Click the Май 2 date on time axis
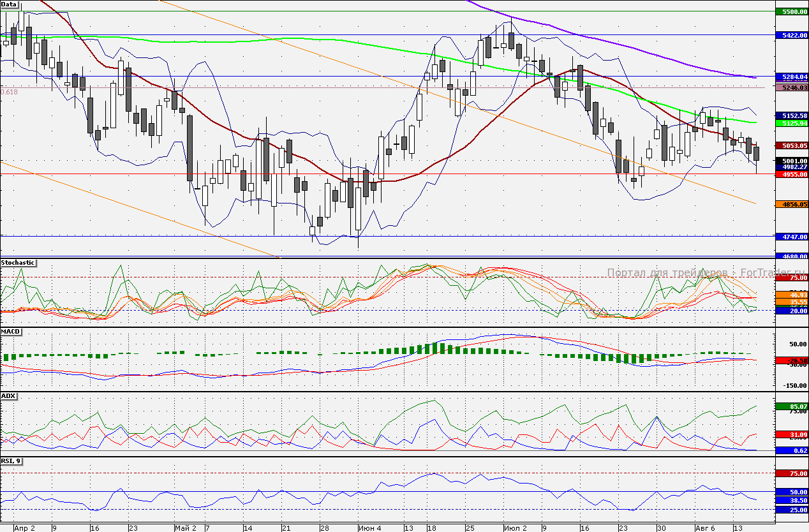This screenshot has height=532, width=809. click(185, 528)
